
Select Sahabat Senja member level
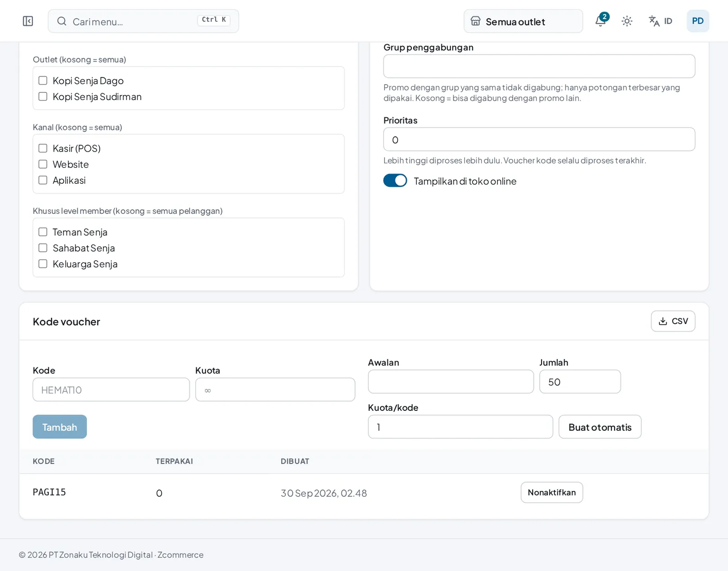pyautogui.click(x=43, y=248)
